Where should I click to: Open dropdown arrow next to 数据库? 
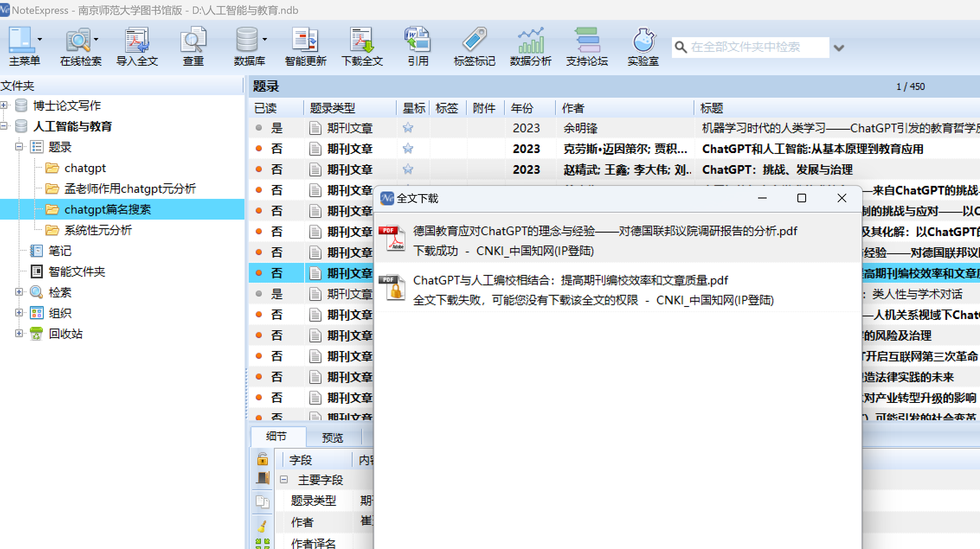(x=265, y=39)
